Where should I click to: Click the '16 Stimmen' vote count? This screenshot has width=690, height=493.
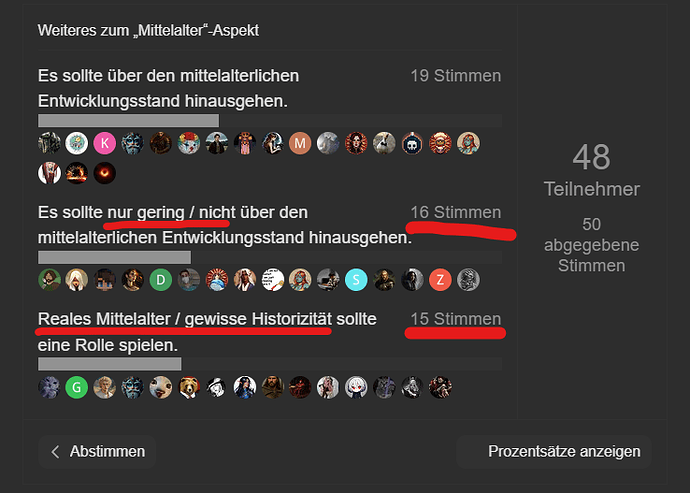(x=455, y=212)
